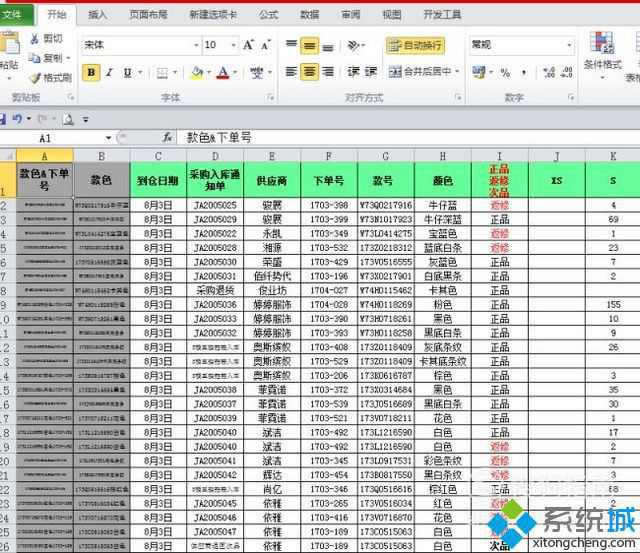Image resolution: width=640 pixels, height=553 pixels.
Task: Switch to 视图 (View) tab
Action: [x=391, y=15]
